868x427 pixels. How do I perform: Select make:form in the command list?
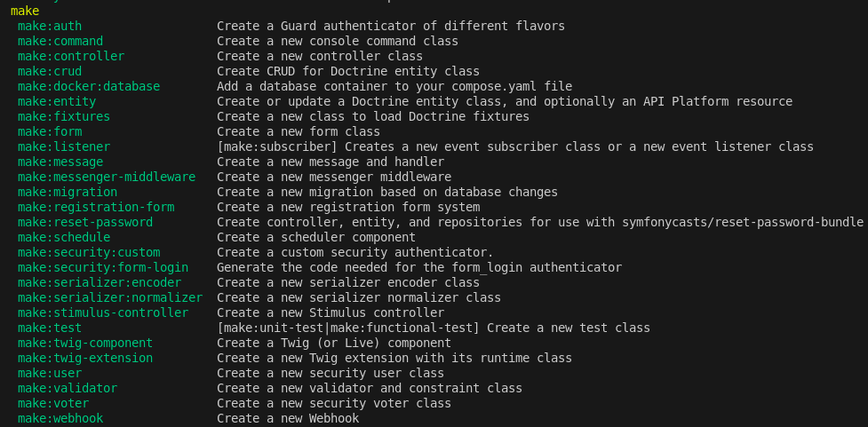coord(49,132)
